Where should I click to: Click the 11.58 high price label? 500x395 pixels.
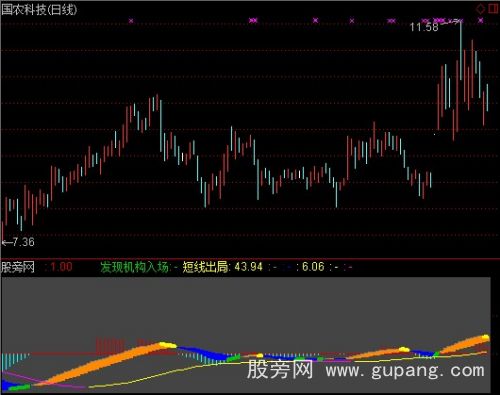[x=424, y=27]
